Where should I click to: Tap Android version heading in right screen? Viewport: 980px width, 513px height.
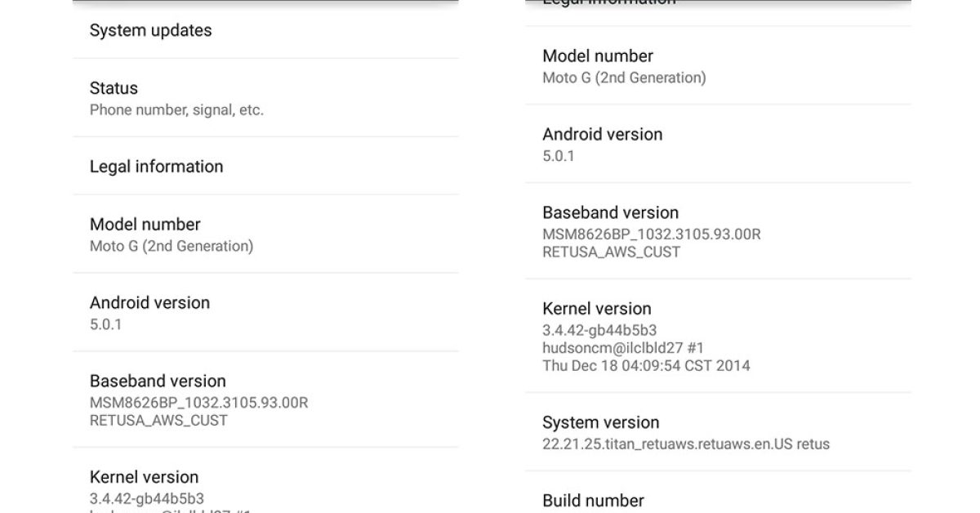pos(603,135)
